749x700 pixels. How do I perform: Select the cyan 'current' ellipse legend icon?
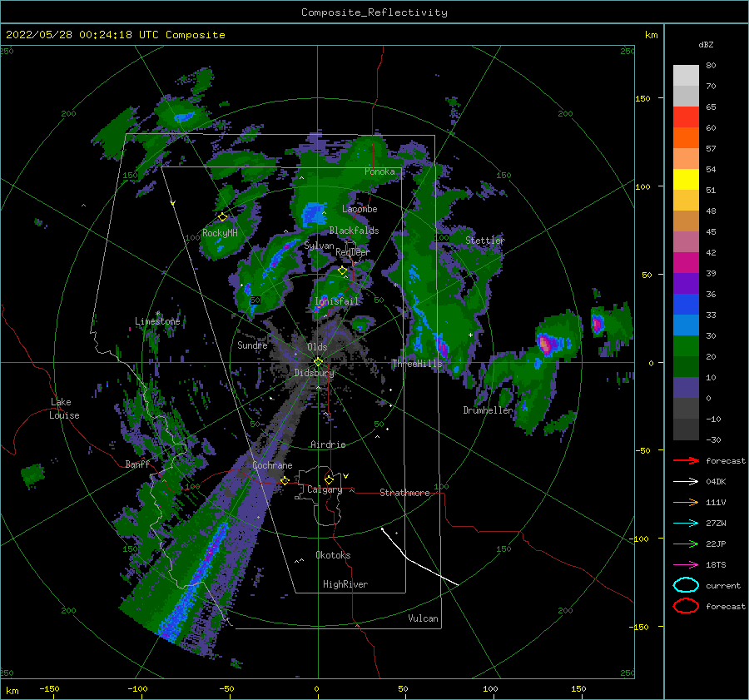coord(686,585)
